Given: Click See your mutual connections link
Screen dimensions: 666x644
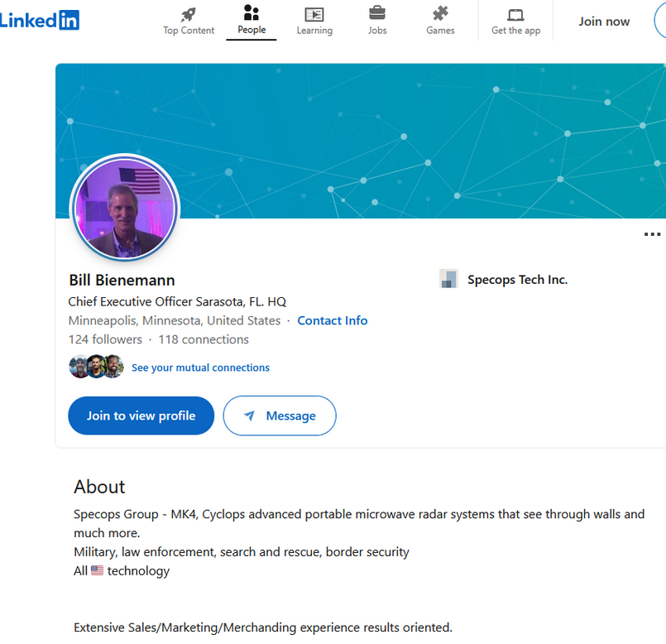Looking at the screenshot, I should (x=200, y=368).
